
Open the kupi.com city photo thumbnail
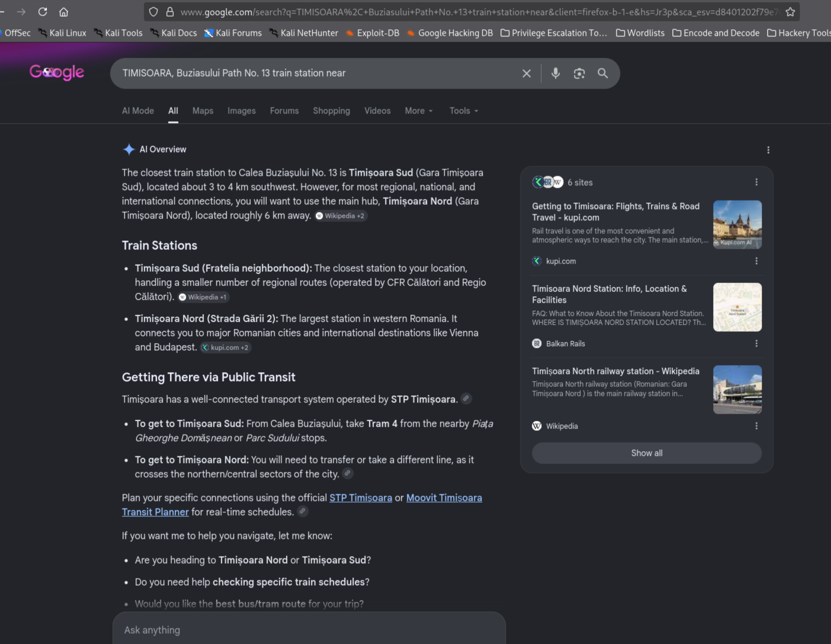(x=737, y=224)
